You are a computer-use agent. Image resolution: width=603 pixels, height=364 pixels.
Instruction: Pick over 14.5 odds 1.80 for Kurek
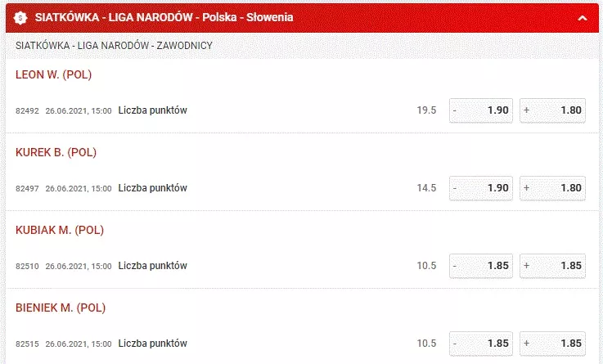pyautogui.click(x=552, y=188)
